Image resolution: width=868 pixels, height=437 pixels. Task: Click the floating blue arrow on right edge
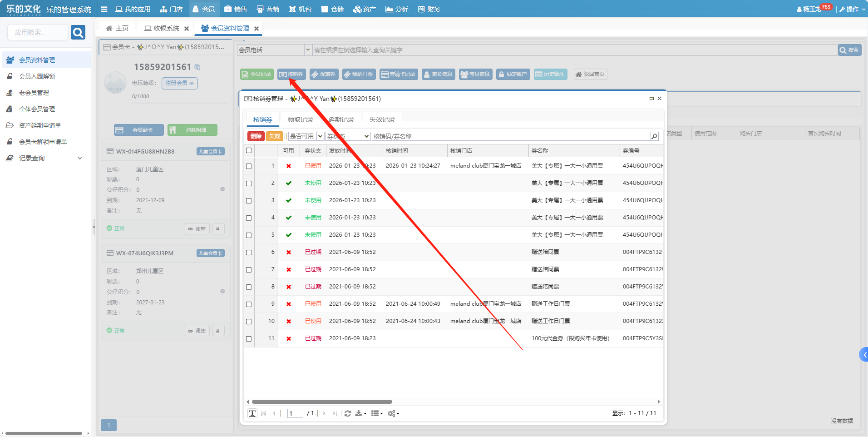[863, 354]
